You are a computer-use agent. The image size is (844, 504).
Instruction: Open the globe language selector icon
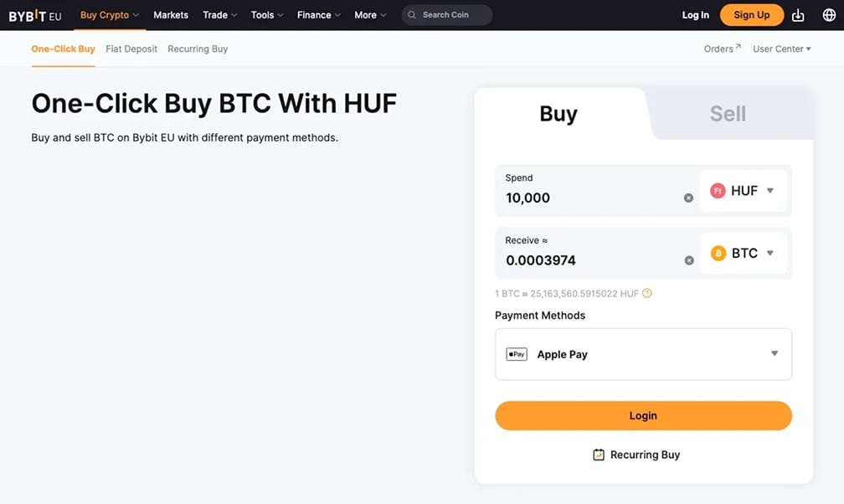829,15
